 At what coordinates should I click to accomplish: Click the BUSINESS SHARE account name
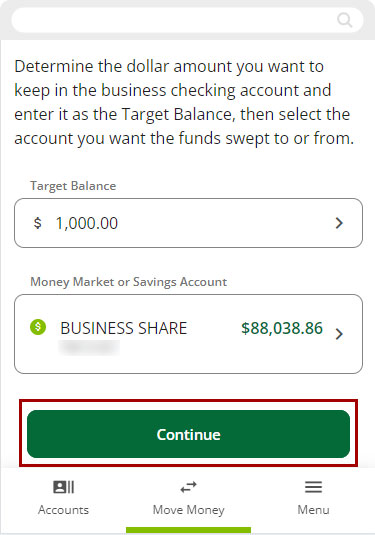tap(124, 328)
